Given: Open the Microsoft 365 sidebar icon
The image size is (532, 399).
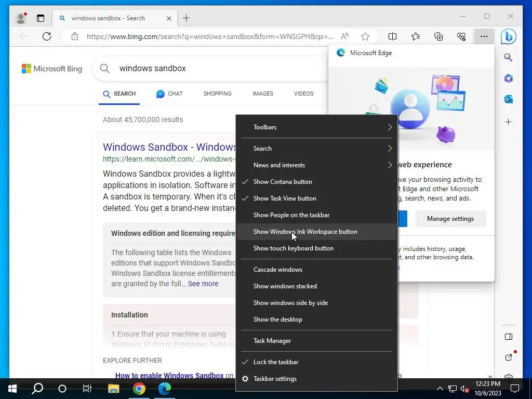Looking at the screenshot, I should [x=508, y=78].
